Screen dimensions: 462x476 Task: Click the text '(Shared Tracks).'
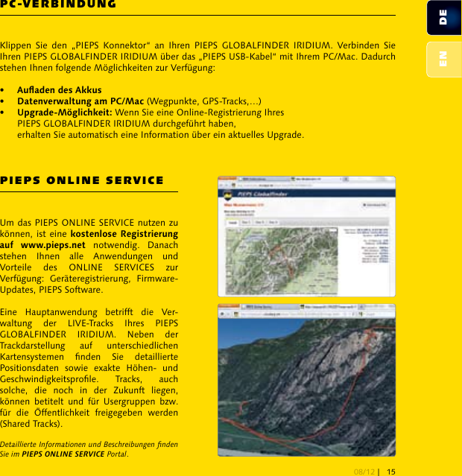(x=31, y=424)
